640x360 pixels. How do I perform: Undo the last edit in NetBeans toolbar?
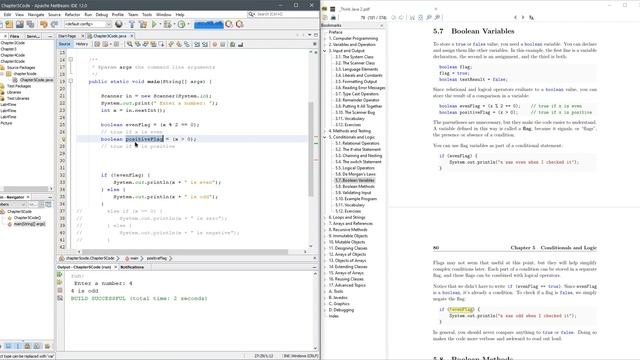(x=44, y=24)
